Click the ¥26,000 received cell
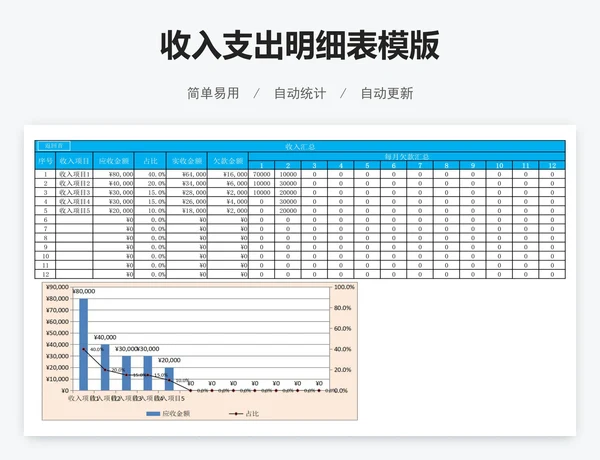Image resolution: width=600 pixels, height=460 pixels. point(187,201)
